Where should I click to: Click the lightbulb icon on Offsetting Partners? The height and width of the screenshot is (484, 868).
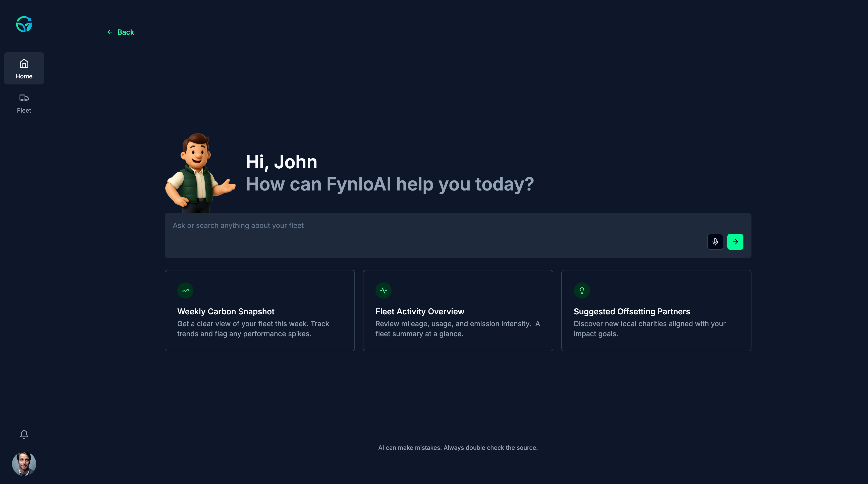(582, 290)
